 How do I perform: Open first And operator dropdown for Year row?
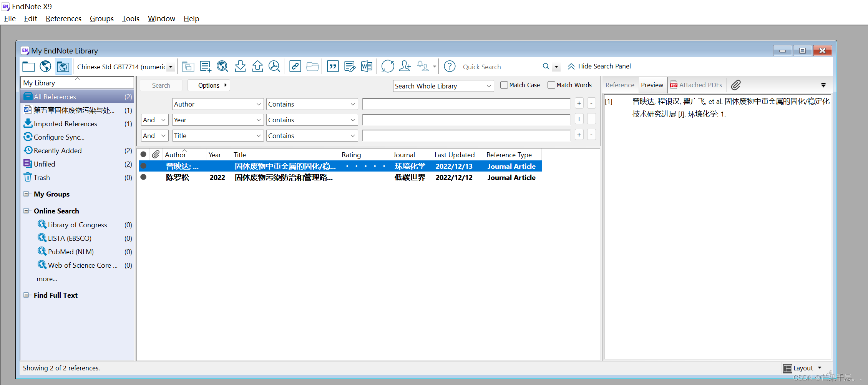pyautogui.click(x=154, y=120)
